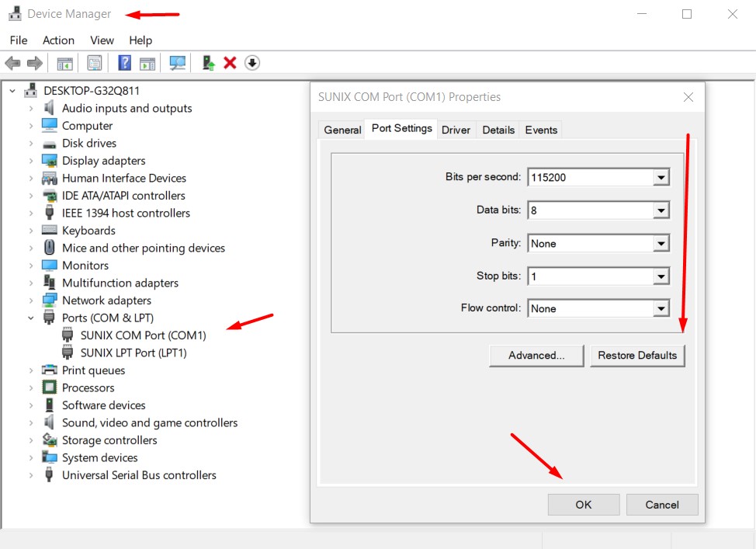Switch to the General tab
Screen dimensions: 756x549
coord(342,130)
